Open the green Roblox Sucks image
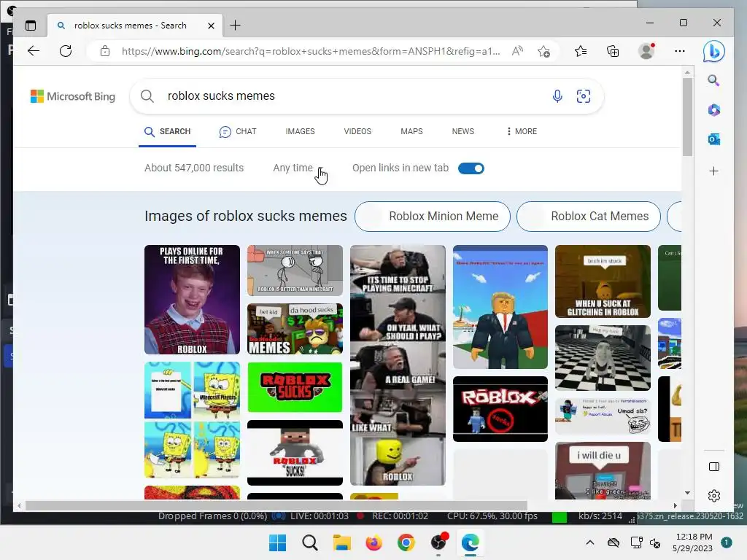747x560 pixels. click(295, 387)
